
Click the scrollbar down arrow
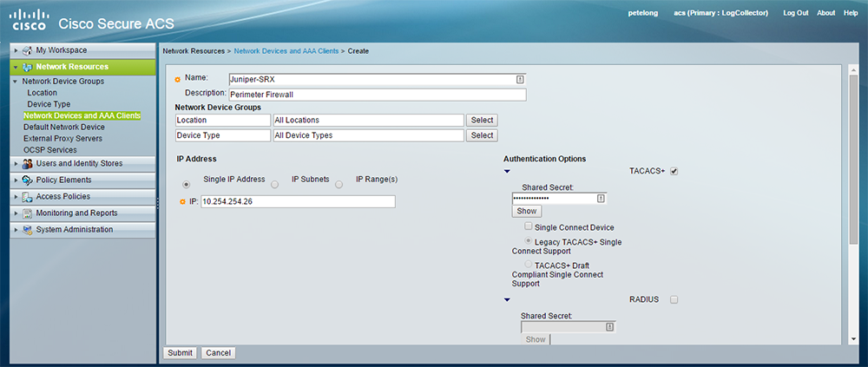[853, 338]
